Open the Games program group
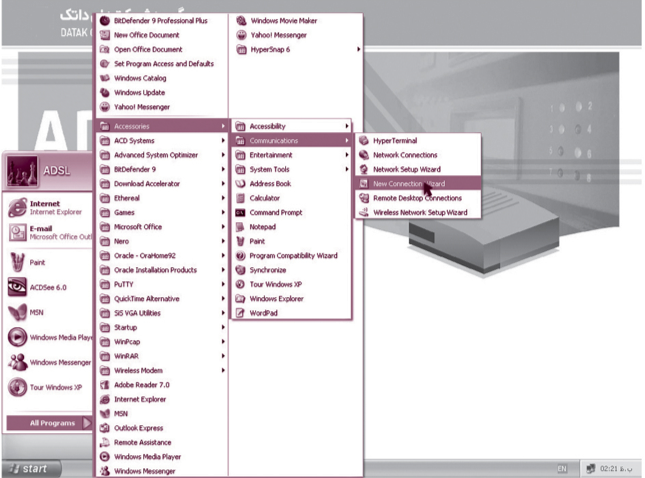Screen dimensions: 645x478 click(x=162, y=213)
